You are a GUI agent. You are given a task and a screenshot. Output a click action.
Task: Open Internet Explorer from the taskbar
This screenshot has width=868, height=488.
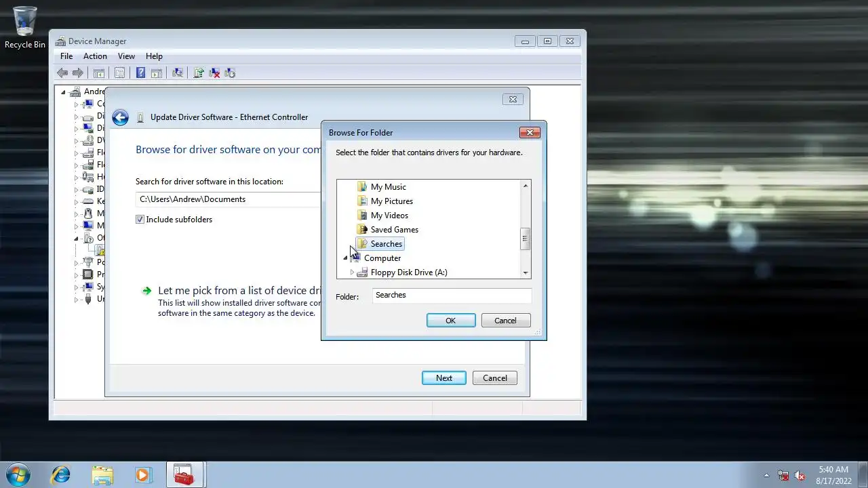tap(61, 474)
